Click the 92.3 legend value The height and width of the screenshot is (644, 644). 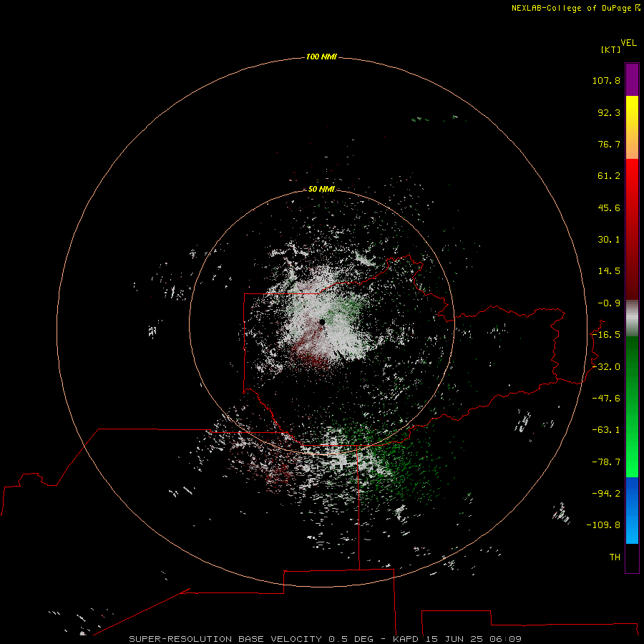(609, 112)
